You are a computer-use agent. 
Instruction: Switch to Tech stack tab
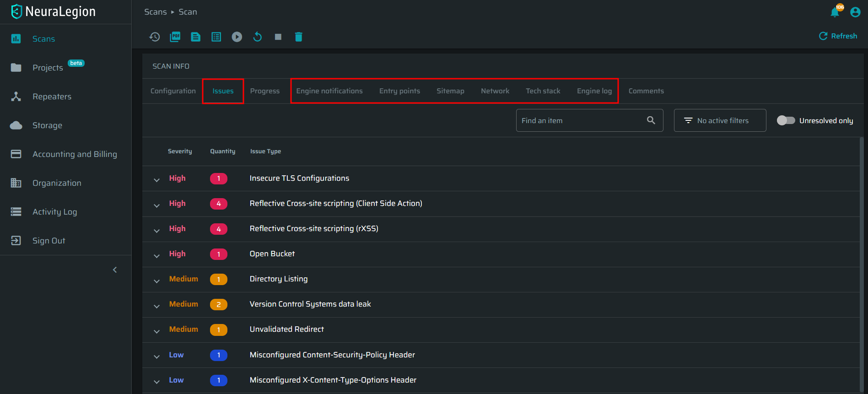(x=543, y=91)
